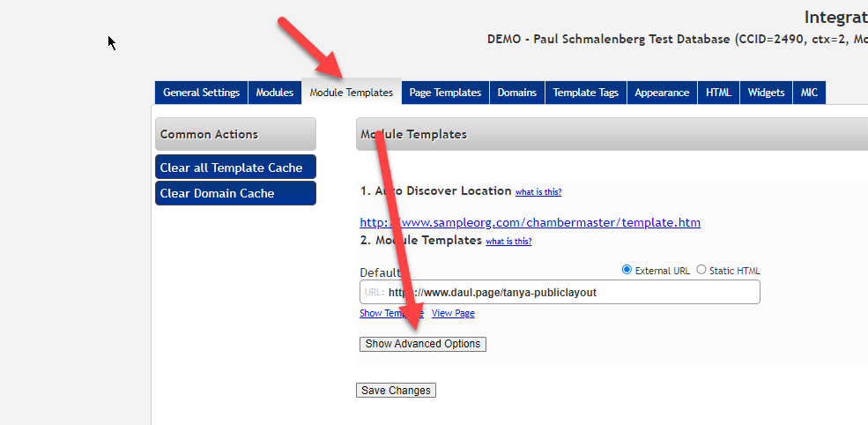
Task: Open the Widgets tab
Action: [766, 93]
